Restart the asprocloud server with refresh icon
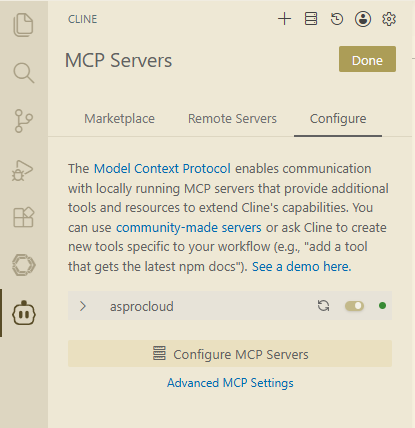This screenshot has width=415, height=428. click(323, 306)
